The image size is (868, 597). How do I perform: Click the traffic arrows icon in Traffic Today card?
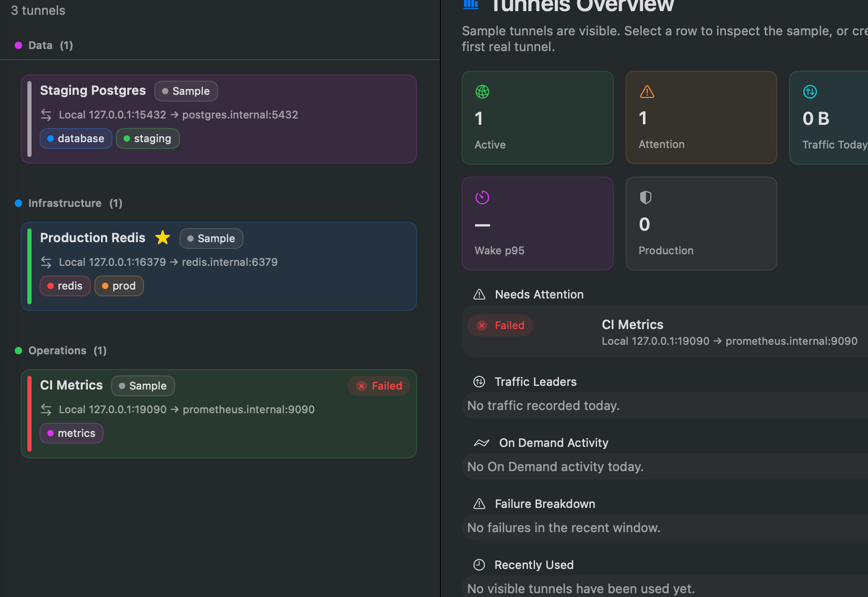[810, 92]
